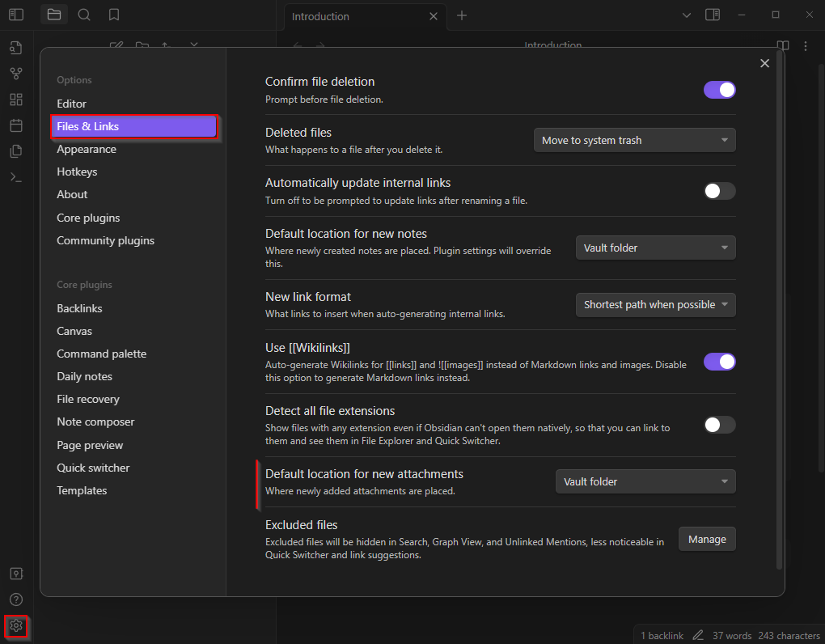
Task: Click the Introduction tab
Action: coord(365,16)
